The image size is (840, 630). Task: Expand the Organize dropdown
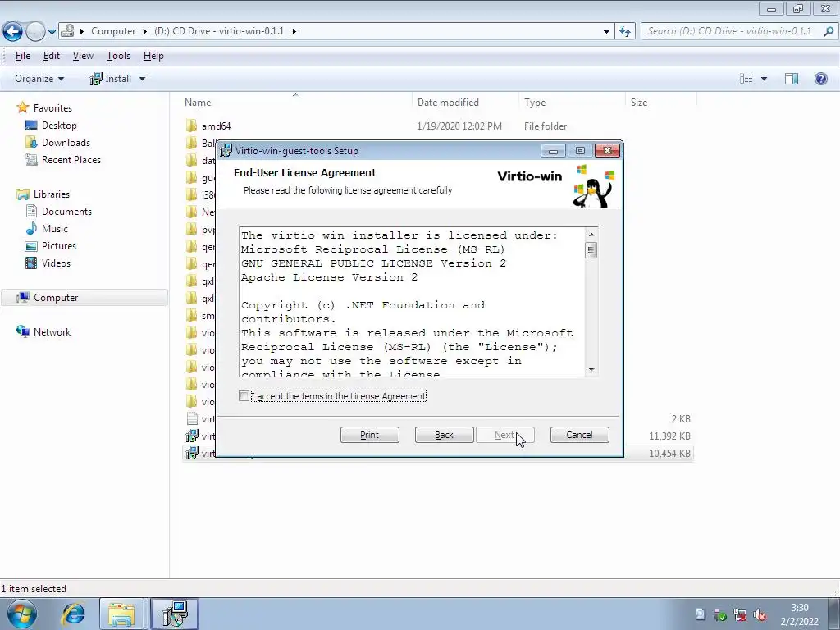click(39, 79)
